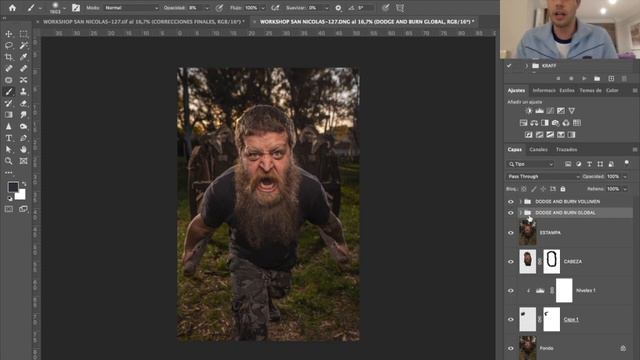
Task: Add a Color Balance adjustment
Action: (x=534, y=122)
